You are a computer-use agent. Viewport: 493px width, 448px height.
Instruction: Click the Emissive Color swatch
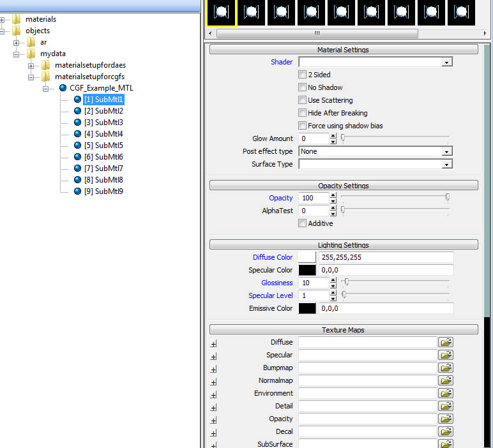307,308
